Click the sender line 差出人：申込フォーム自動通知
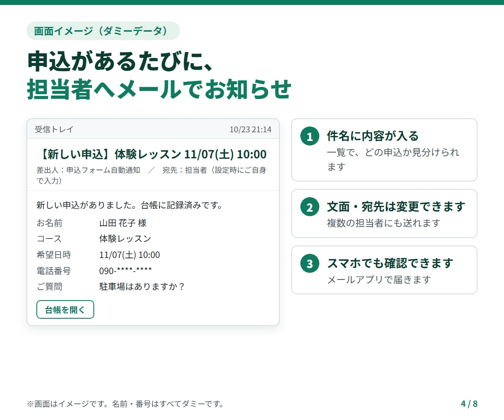The width and height of the screenshot is (504, 420). (x=88, y=170)
